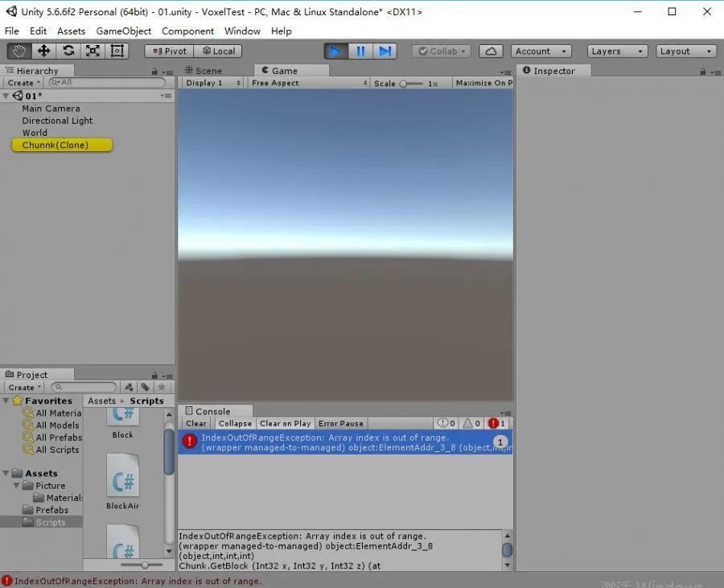724x588 pixels.
Task: Save the Project search to Favorites
Action: 162,387
